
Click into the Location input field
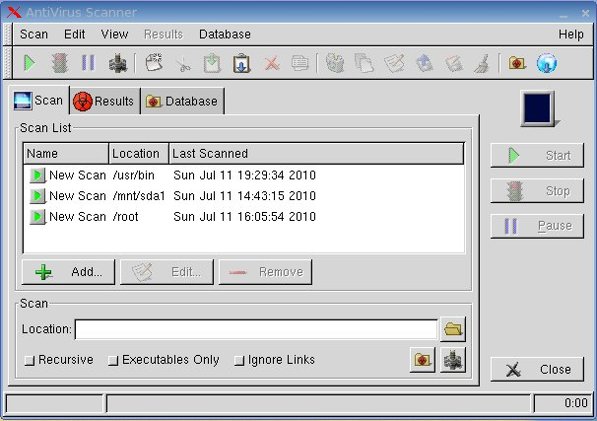pyautogui.click(x=256, y=329)
